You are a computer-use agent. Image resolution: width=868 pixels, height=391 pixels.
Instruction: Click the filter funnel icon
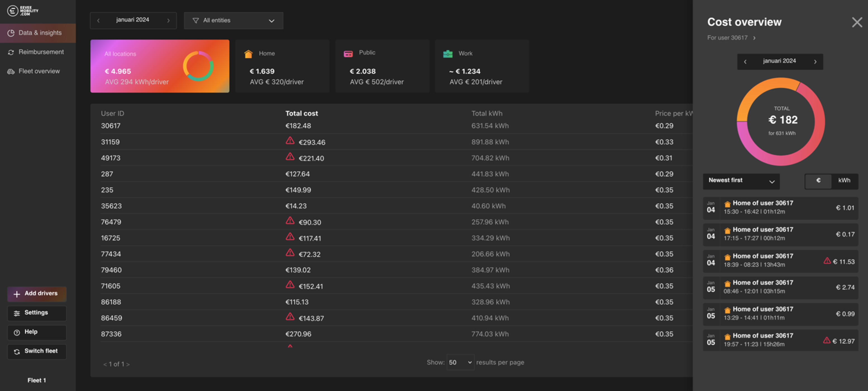pos(195,21)
